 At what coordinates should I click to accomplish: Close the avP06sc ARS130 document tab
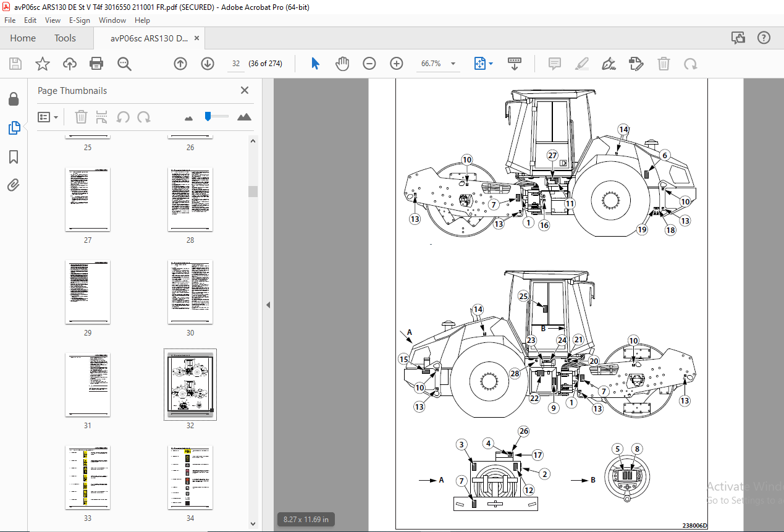196,38
